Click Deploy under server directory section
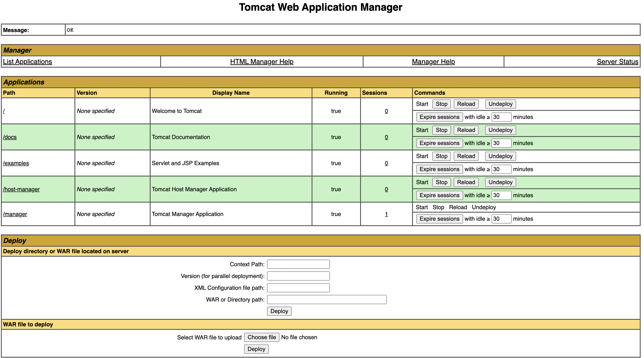This screenshot has width=644, height=358. [279, 311]
